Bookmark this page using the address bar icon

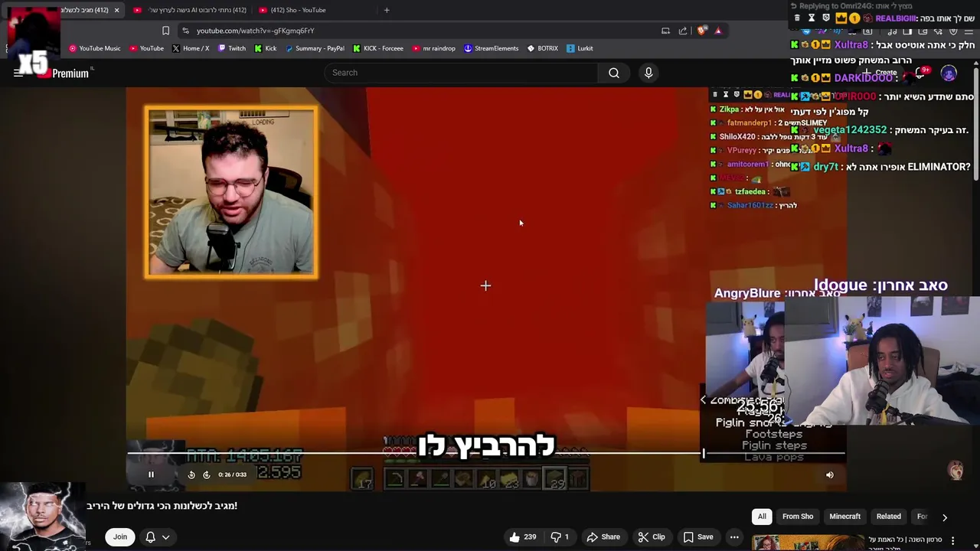(165, 31)
